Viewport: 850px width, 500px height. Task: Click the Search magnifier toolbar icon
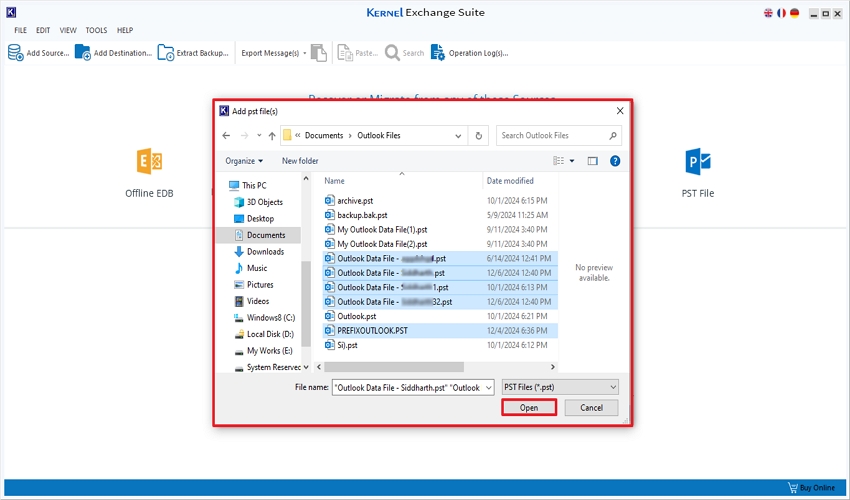click(392, 53)
